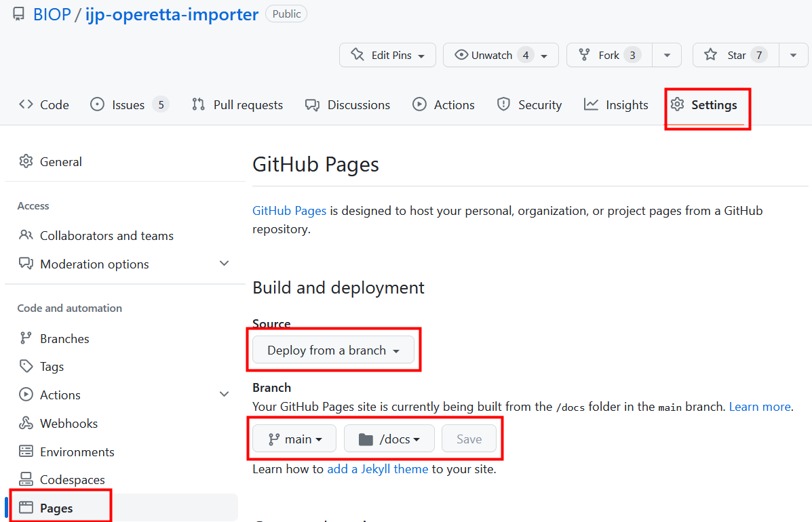Click the repository icon beside BIOP
Screen dimensions: 812x522
coord(18,14)
